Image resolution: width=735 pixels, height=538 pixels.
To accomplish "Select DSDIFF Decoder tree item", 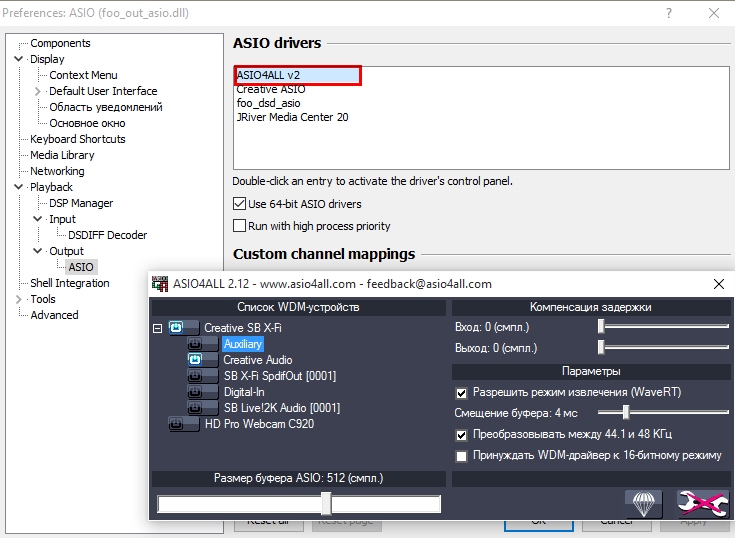I will [x=107, y=235].
